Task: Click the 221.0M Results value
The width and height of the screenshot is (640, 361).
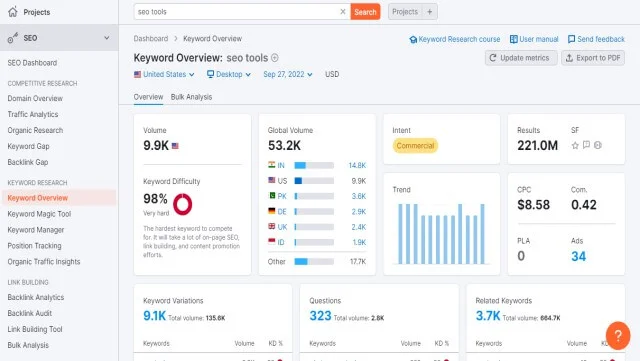Action: click(537, 145)
